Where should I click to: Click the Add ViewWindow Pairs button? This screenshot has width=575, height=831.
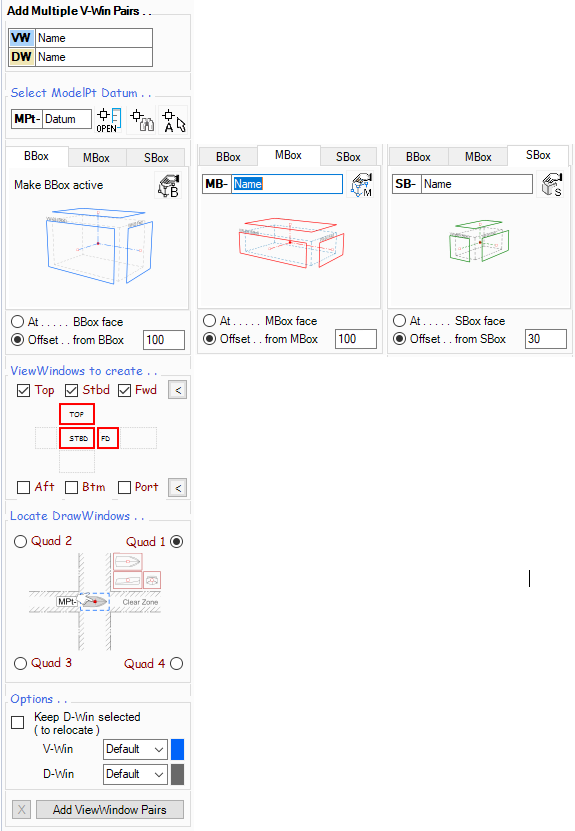(110, 810)
